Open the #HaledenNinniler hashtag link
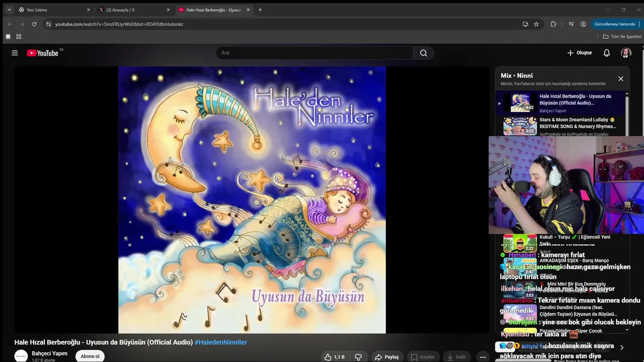 click(221, 342)
